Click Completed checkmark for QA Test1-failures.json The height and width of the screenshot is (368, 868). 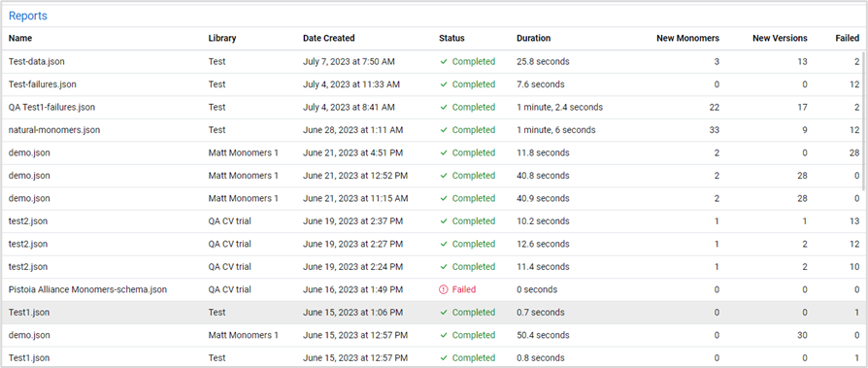point(444,108)
